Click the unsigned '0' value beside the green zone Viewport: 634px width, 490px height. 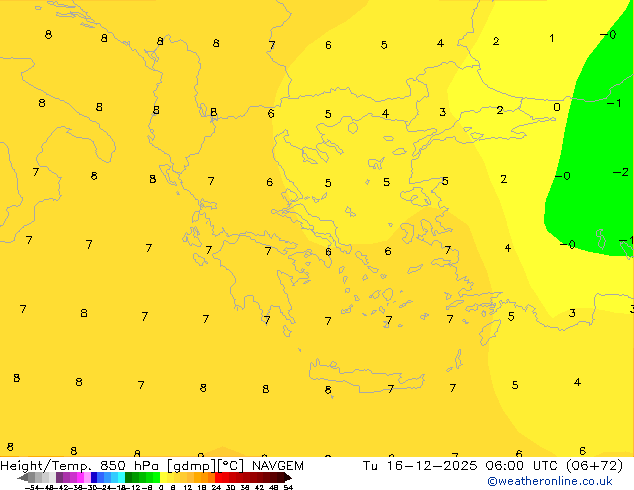point(557,107)
